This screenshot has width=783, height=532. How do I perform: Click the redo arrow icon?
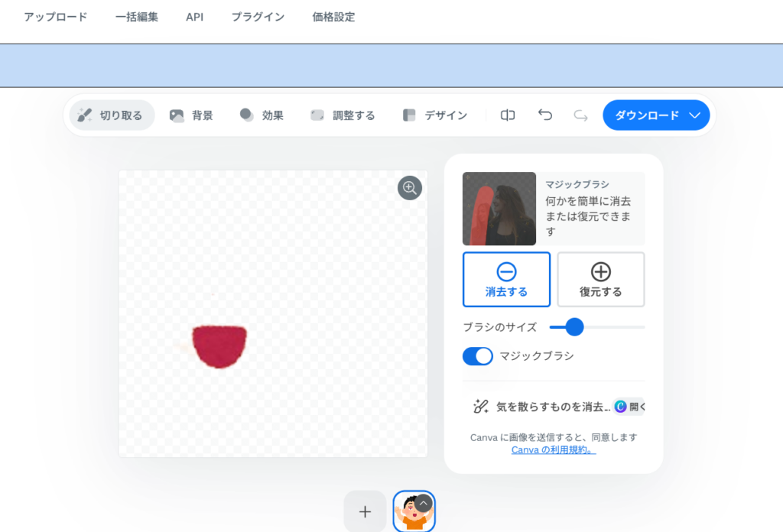[x=581, y=115]
